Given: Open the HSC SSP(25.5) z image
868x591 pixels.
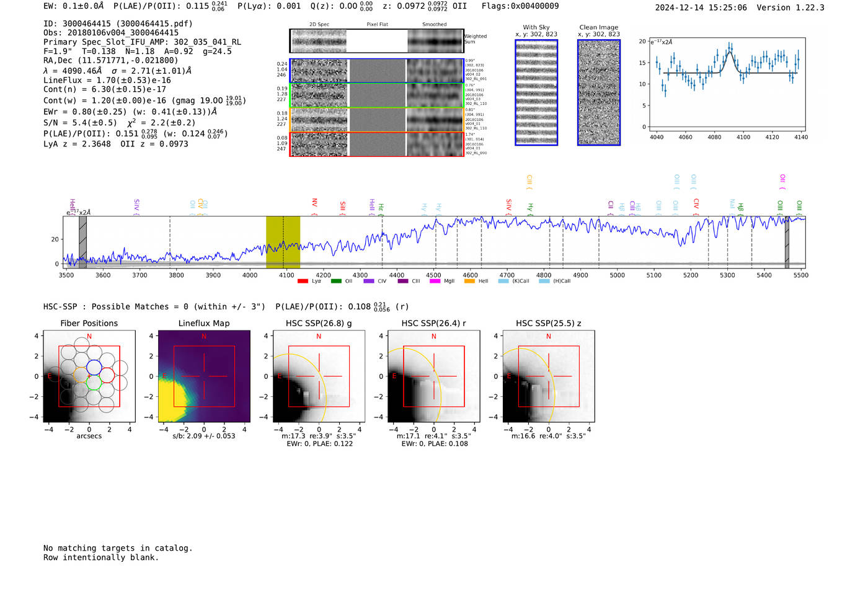Looking at the screenshot, I should pos(549,376).
